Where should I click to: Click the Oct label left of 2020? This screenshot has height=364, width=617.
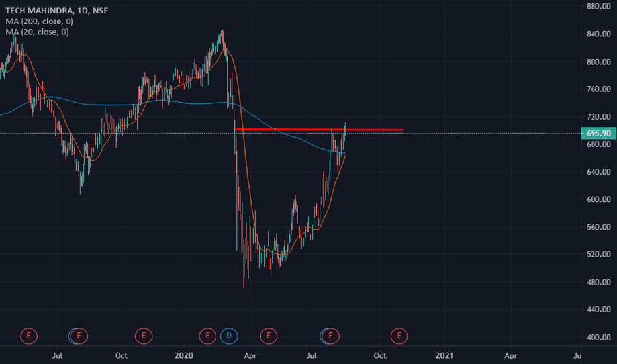(x=121, y=356)
